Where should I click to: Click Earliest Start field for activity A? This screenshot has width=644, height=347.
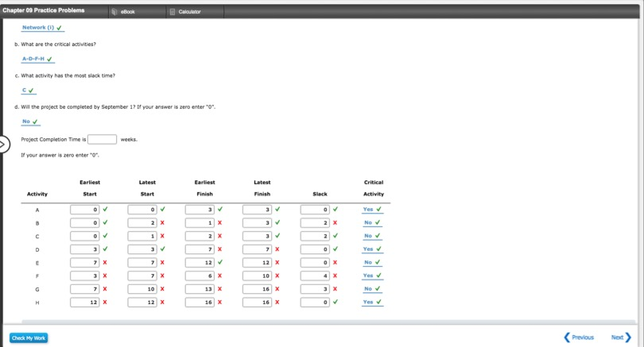click(84, 210)
